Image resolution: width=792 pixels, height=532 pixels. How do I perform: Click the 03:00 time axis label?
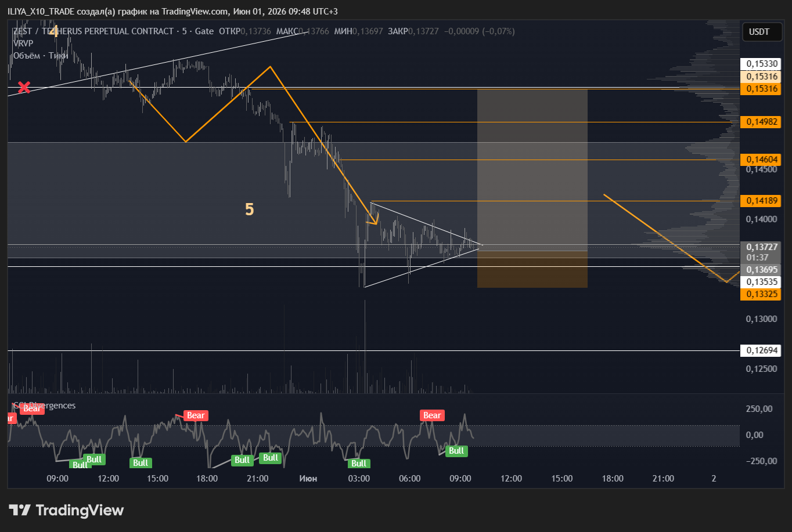359,479
